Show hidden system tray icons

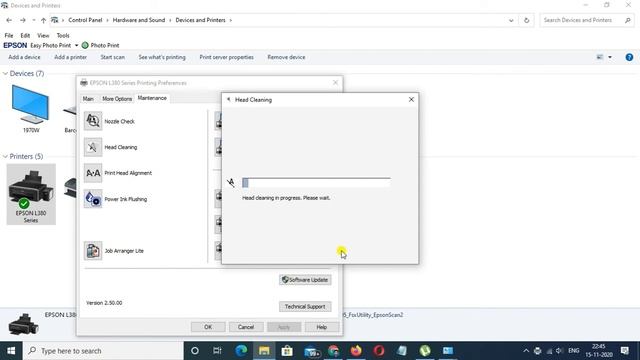[x=526, y=351]
